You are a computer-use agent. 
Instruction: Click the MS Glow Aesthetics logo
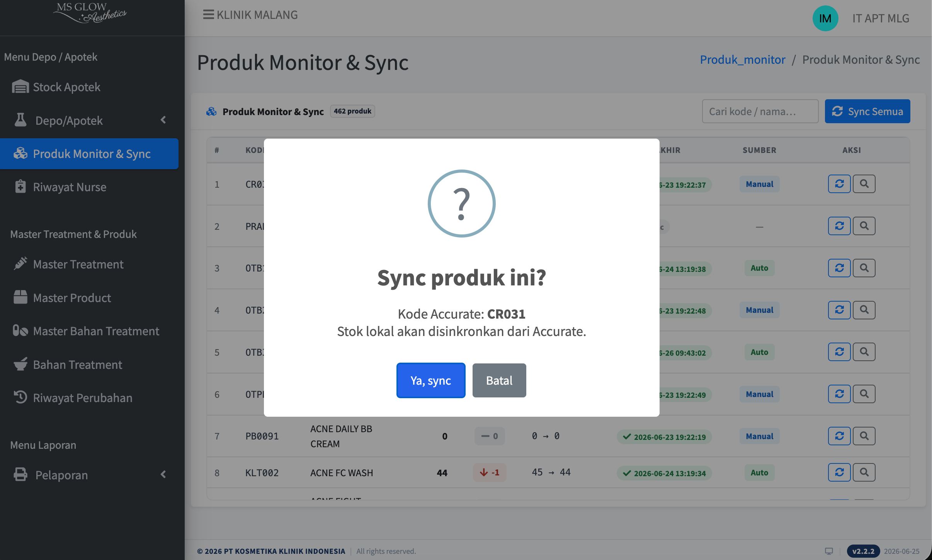point(90,12)
